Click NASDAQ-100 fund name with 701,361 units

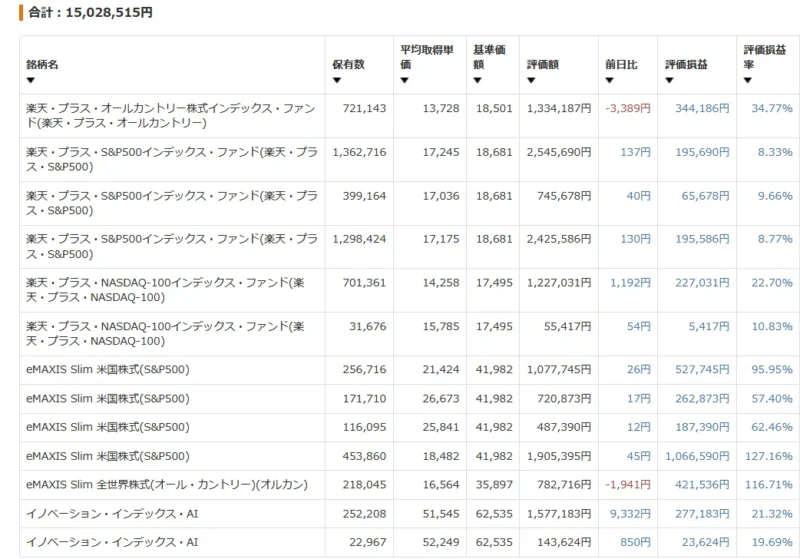[165, 290]
